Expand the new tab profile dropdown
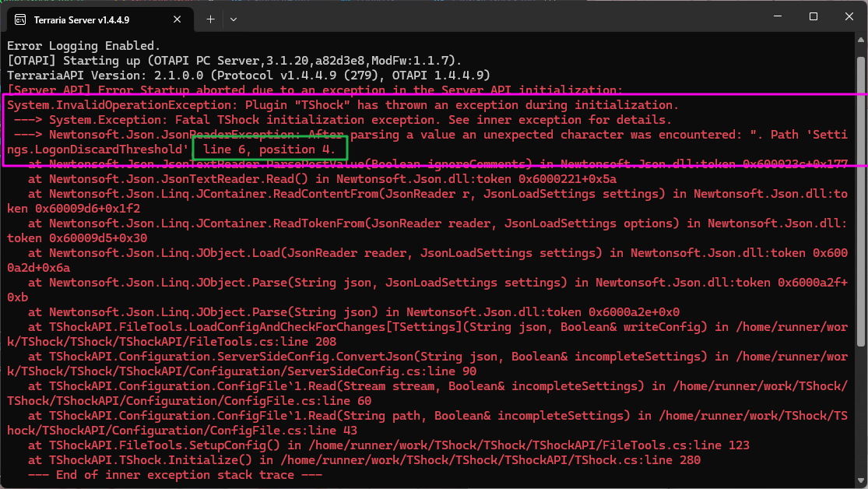This screenshot has height=489, width=868. [234, 19]
